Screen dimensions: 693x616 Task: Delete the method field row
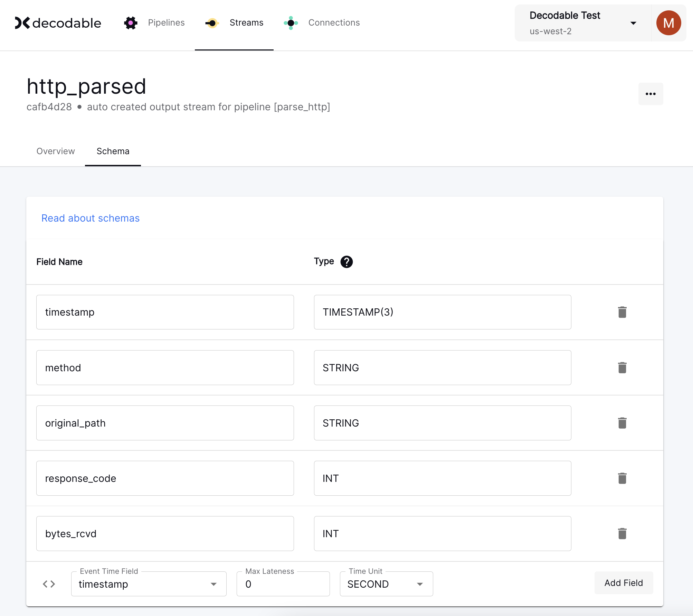[622, 367]
